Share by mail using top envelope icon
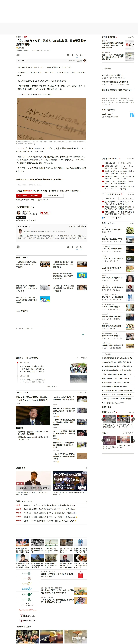The image size is (138, 644). click(68, 55)
